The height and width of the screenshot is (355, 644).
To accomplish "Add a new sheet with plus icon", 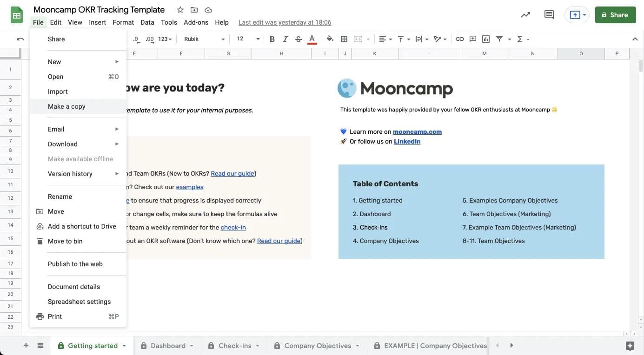I will click(x=26, y=345).
